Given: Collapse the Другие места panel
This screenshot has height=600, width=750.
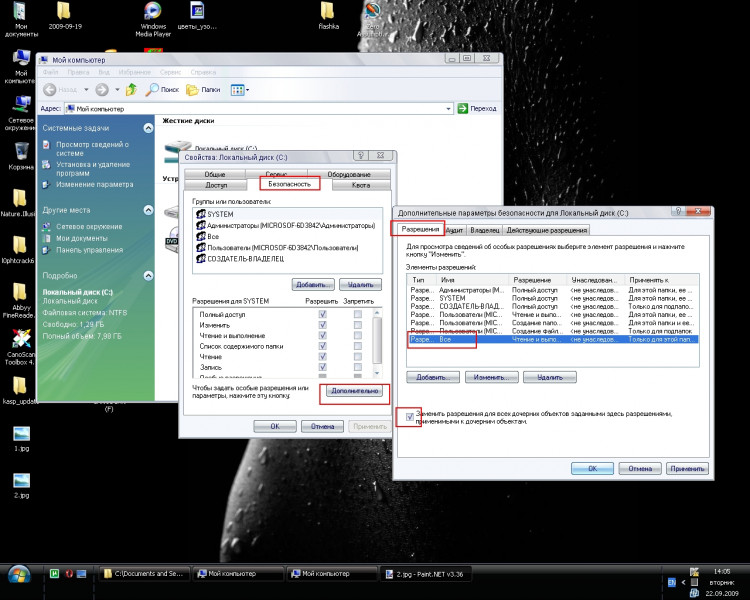Looking at the screenshot, I should pyautogui.click(x=148, y=210).
